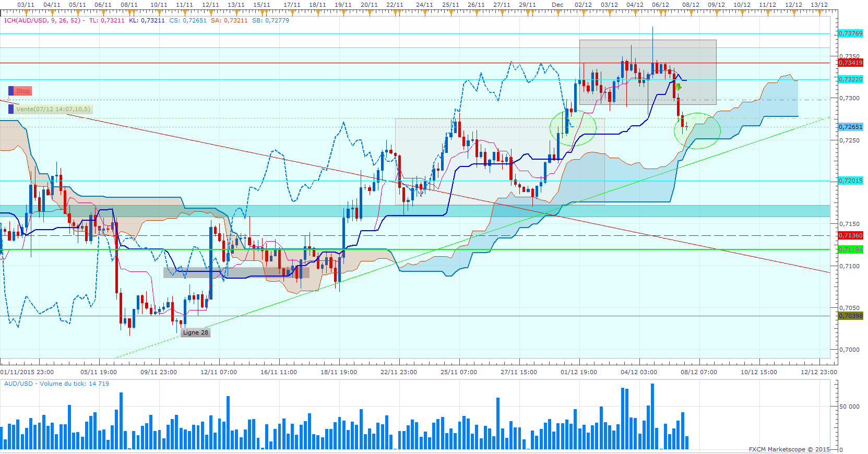Click the SB: 0,72779 legend entry
Image resolution: width=868 pixels, height=454 pixels.
coord(270,20)
